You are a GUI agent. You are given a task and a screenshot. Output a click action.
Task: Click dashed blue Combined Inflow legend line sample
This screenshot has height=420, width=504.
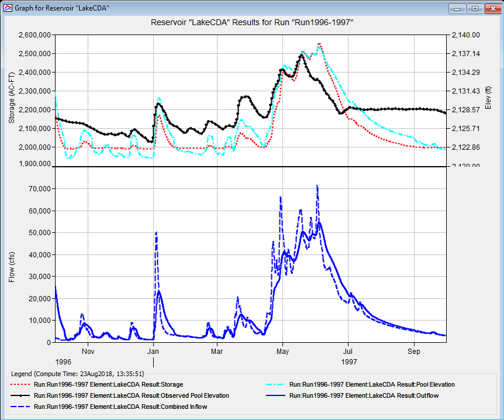(x=20, y=407)
